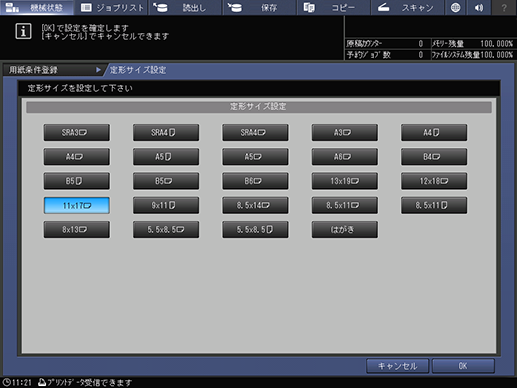Select the A6 landscape paper size
The image size is (517, 388).
click(x=345, y=157)
